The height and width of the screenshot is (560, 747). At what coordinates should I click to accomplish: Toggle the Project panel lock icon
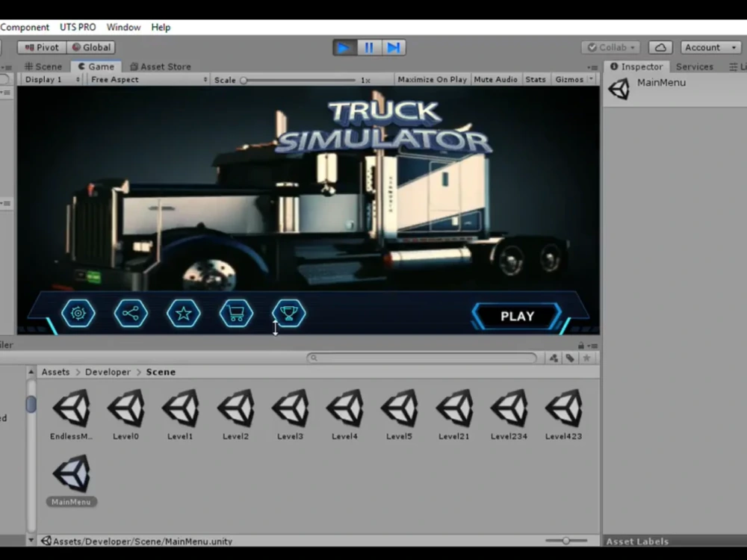580,345
